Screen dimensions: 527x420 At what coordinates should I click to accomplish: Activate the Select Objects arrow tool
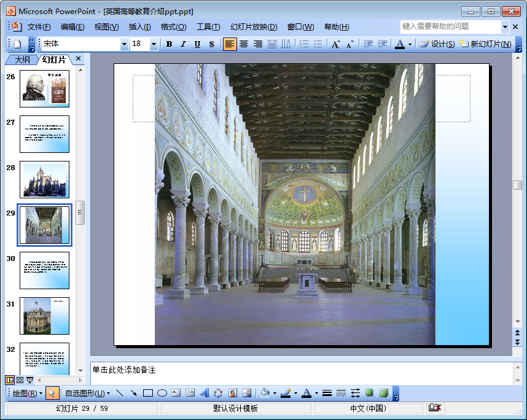[x=52, y=393]
